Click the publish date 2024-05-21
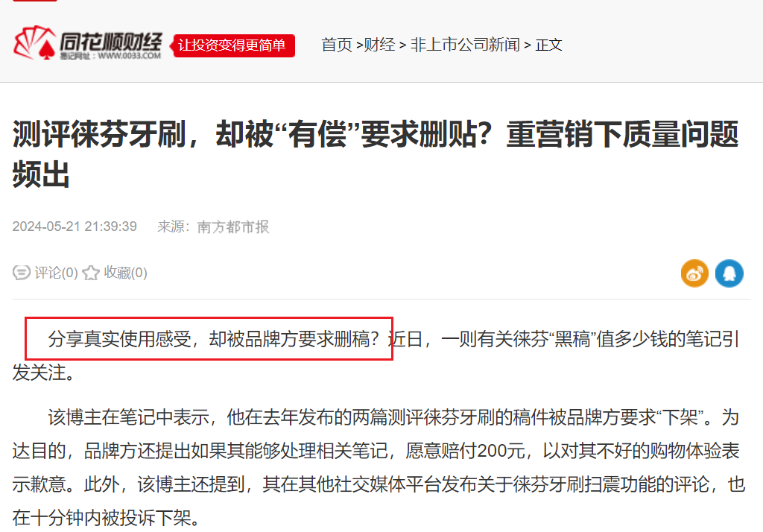 pyautogui.click(x=46, y=227)
